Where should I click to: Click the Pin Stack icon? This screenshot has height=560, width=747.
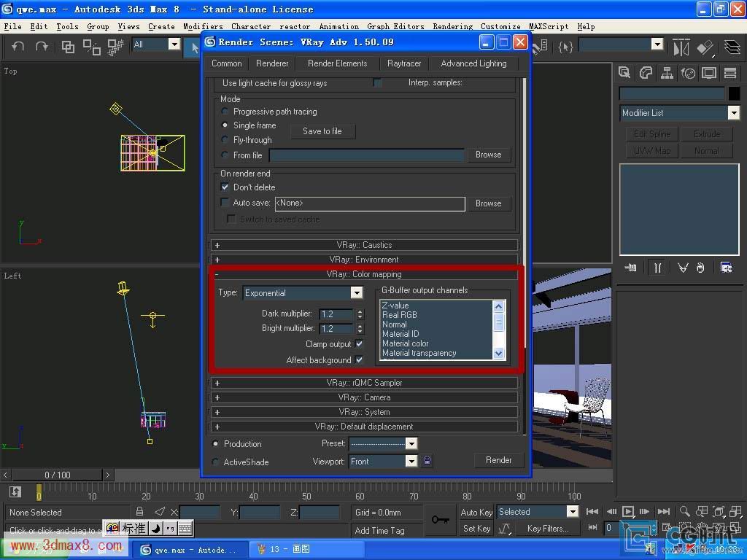point(631,268)
